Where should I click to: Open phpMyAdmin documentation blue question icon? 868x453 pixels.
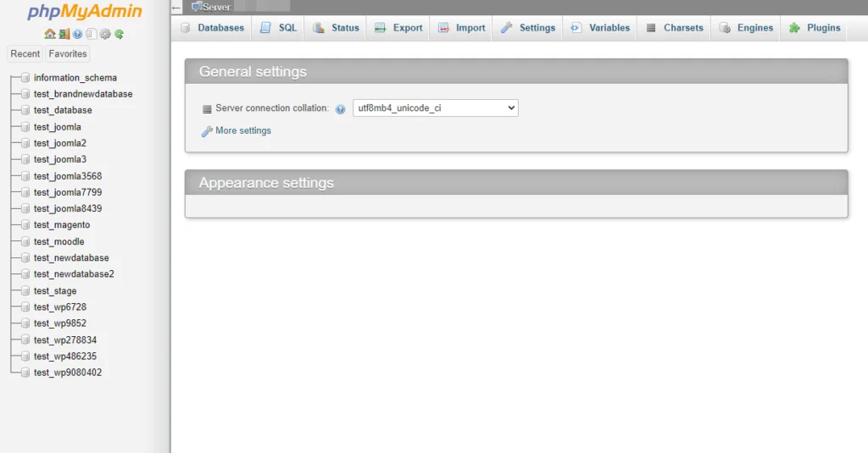(77, 35)
